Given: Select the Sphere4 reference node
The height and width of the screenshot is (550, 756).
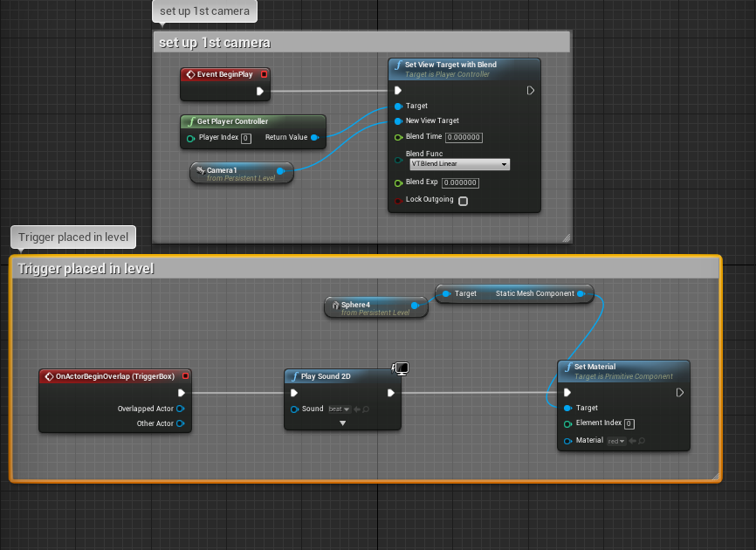Looking at the screenshot, I should 368,306.
